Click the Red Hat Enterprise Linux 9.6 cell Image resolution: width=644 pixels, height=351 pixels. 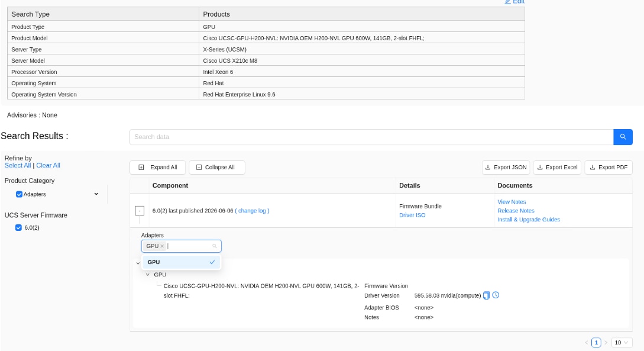click(x=362, y=95)
